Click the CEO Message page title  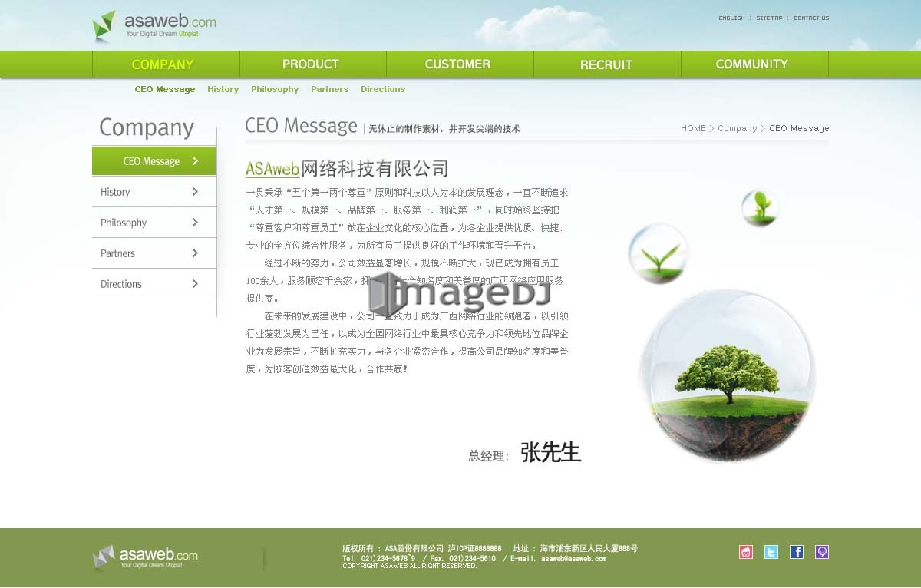point(302,126)
